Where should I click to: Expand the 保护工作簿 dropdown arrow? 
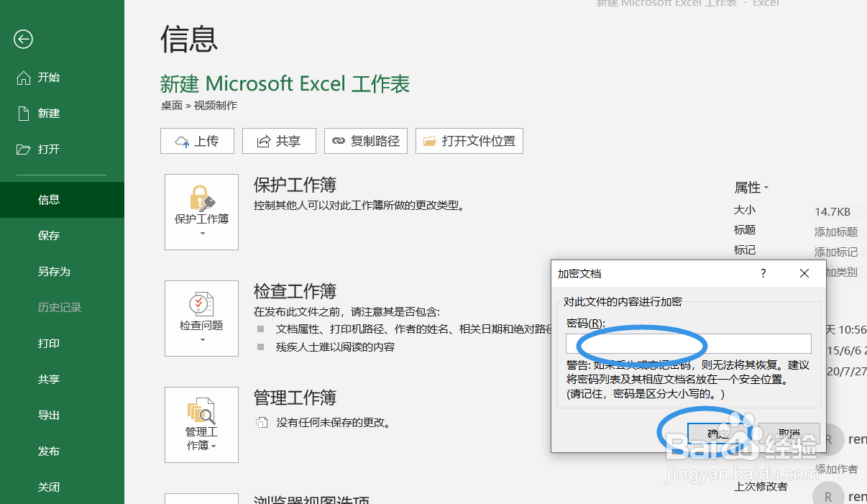coord(201,232)
